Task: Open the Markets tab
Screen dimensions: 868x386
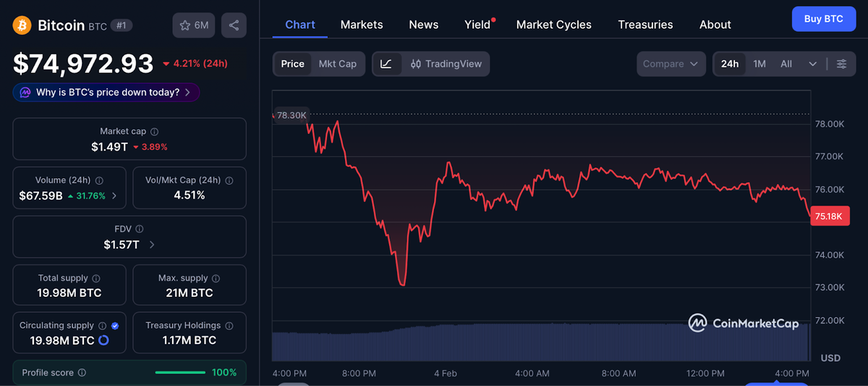Action: click(362, 25)
